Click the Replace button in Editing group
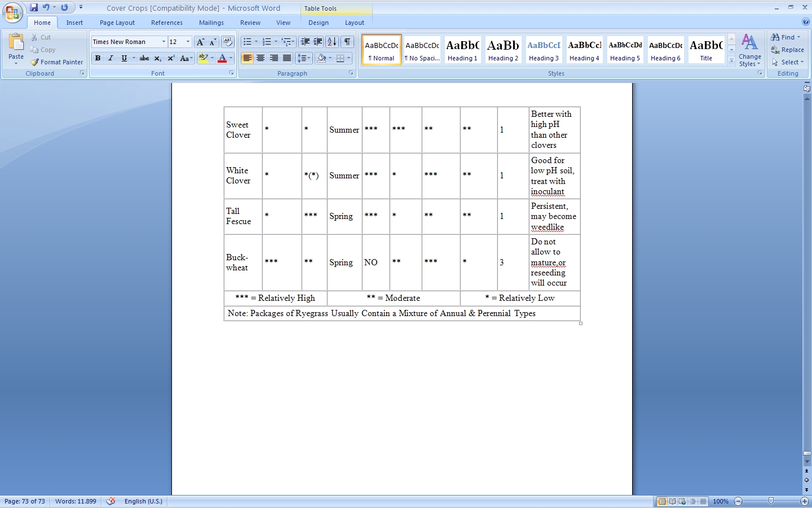The image size is (812, 508). pos(787,50)
